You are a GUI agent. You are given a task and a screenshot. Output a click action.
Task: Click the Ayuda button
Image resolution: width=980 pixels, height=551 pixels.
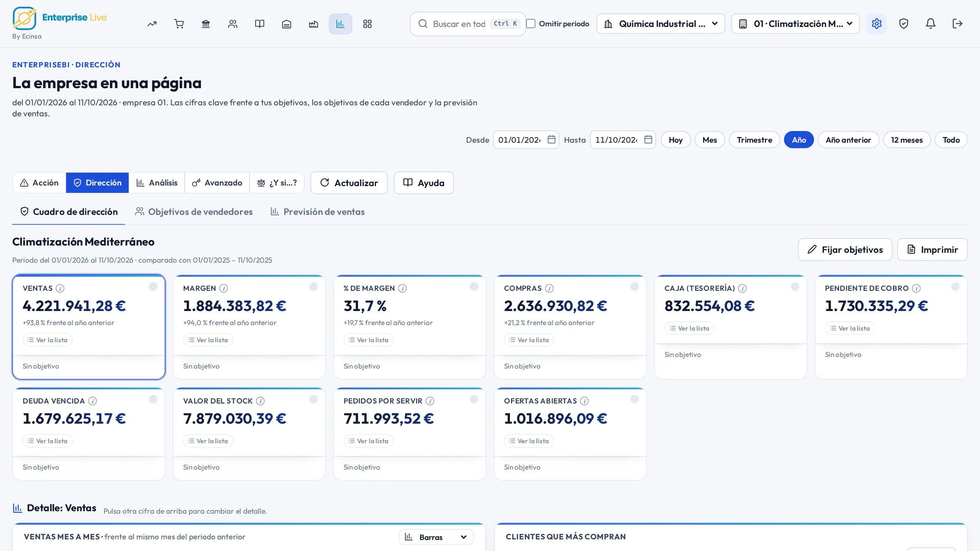(x=424, y=182)
